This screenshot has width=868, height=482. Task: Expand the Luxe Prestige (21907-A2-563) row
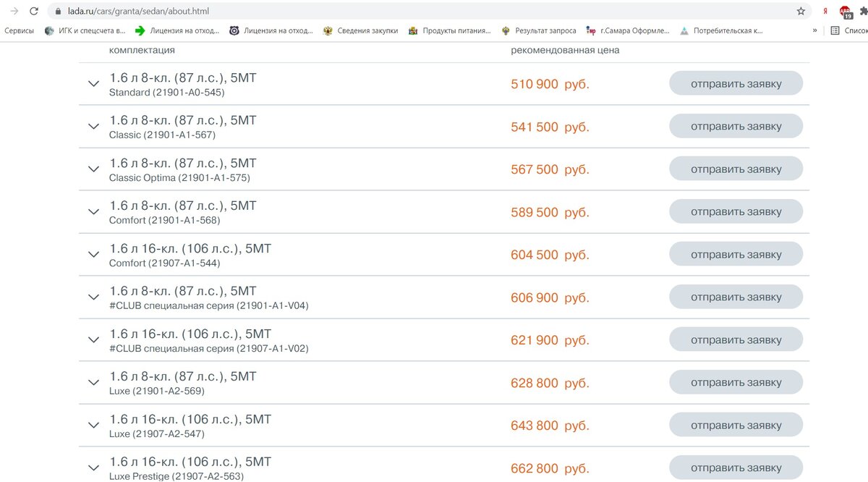coord(93,468)
